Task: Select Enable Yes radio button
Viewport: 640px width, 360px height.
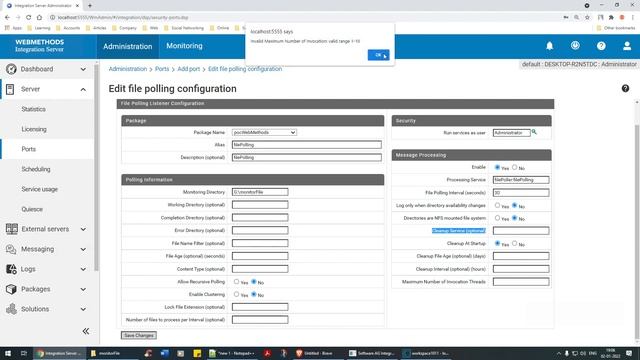Action: click(x=497, y=167)
